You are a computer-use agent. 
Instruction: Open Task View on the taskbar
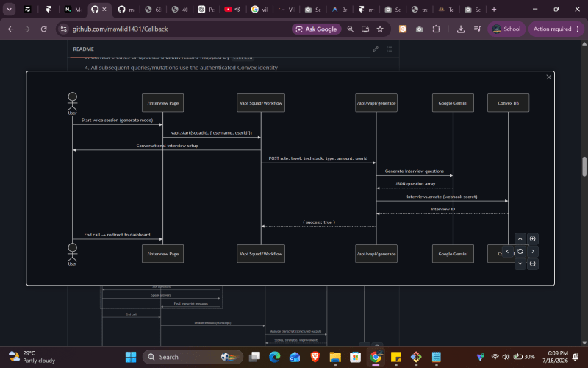pyautogui.click(x=254, y=357)
